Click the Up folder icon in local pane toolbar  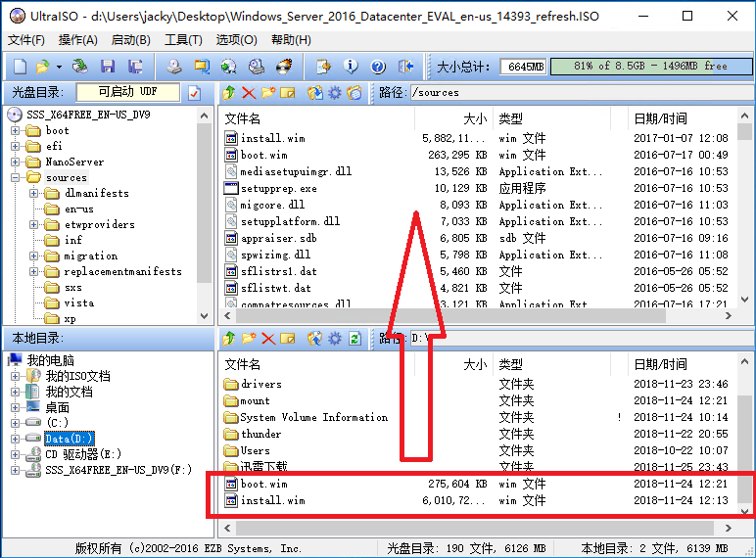(x=229, y=339)
